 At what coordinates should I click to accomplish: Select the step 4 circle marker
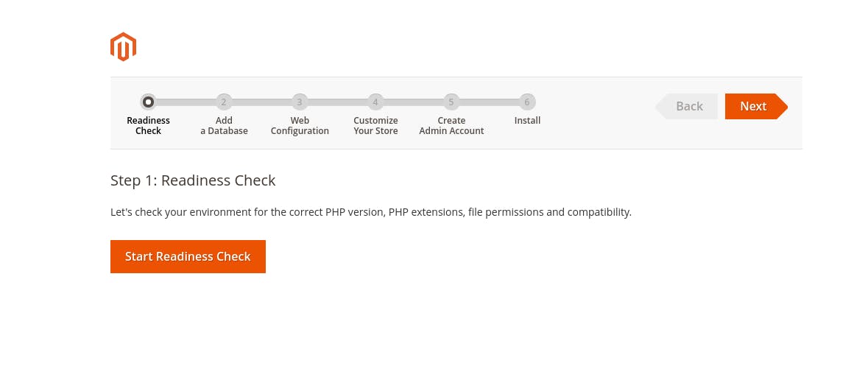[375, 102]
